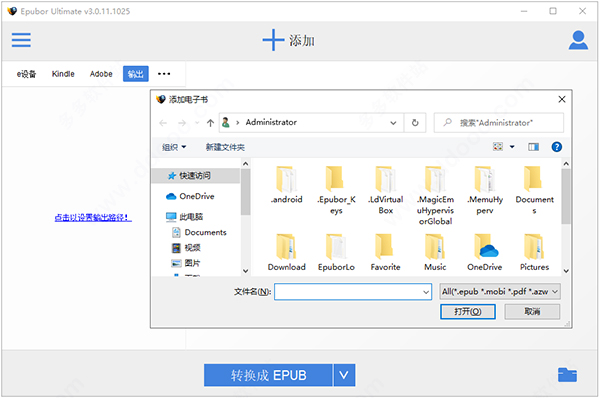This screenshot has width=600, height=398.
Task: Click the 打开(O) open button
Action: point(468,312)
